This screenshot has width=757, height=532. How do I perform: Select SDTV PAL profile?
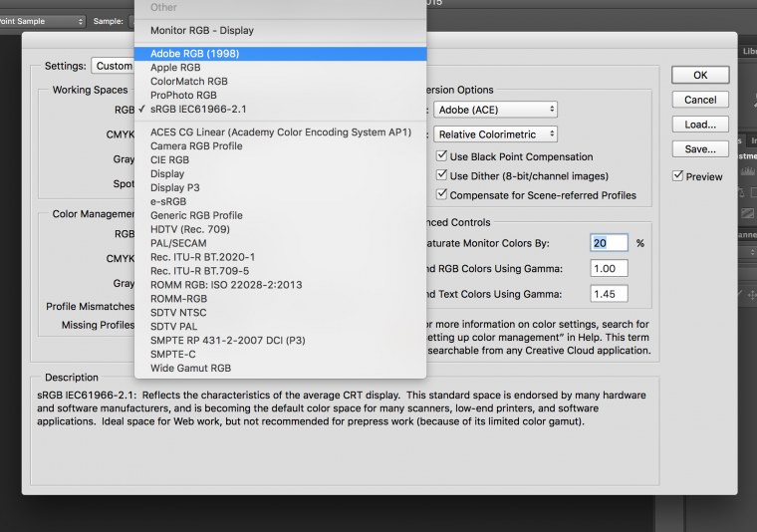281,327
